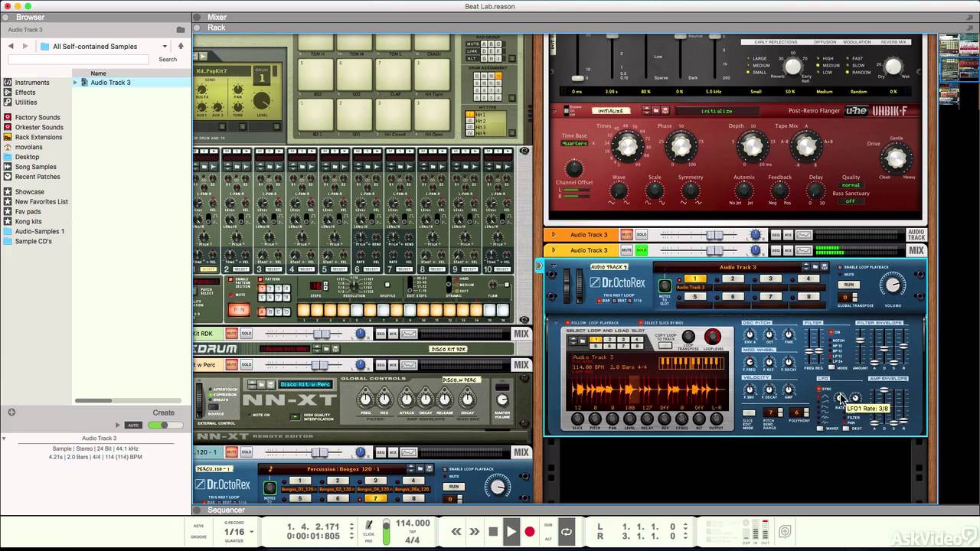Toggle the metronome click icon
This screenshot has width=980, height=551.
tap(369, 524)
